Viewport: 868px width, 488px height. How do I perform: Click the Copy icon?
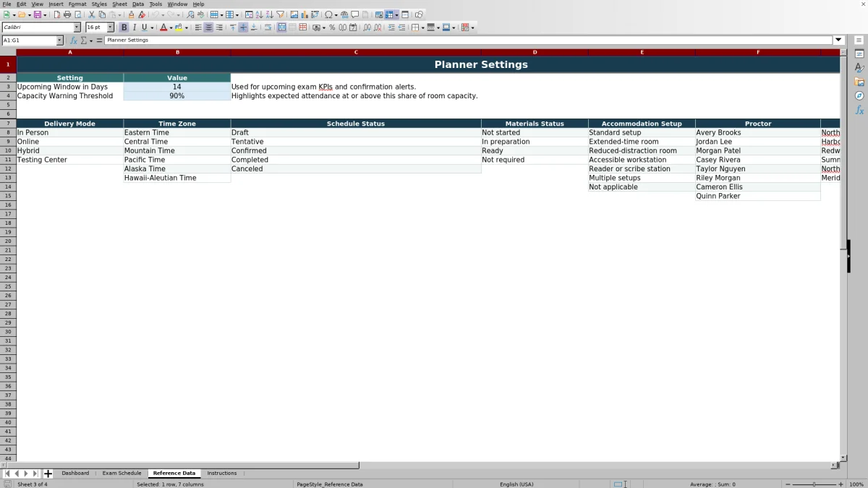(x=102, y=14)
